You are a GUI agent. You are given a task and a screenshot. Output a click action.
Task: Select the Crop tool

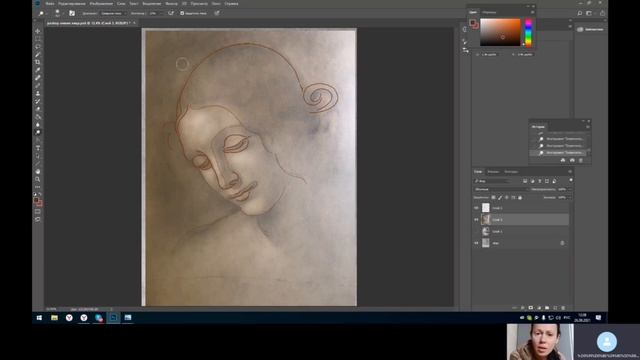click(38, 62)
